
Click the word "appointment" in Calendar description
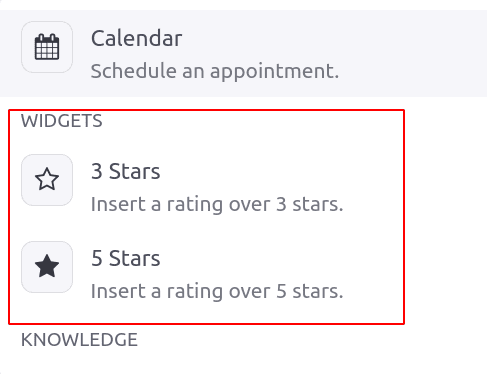[x=275, y=72]
